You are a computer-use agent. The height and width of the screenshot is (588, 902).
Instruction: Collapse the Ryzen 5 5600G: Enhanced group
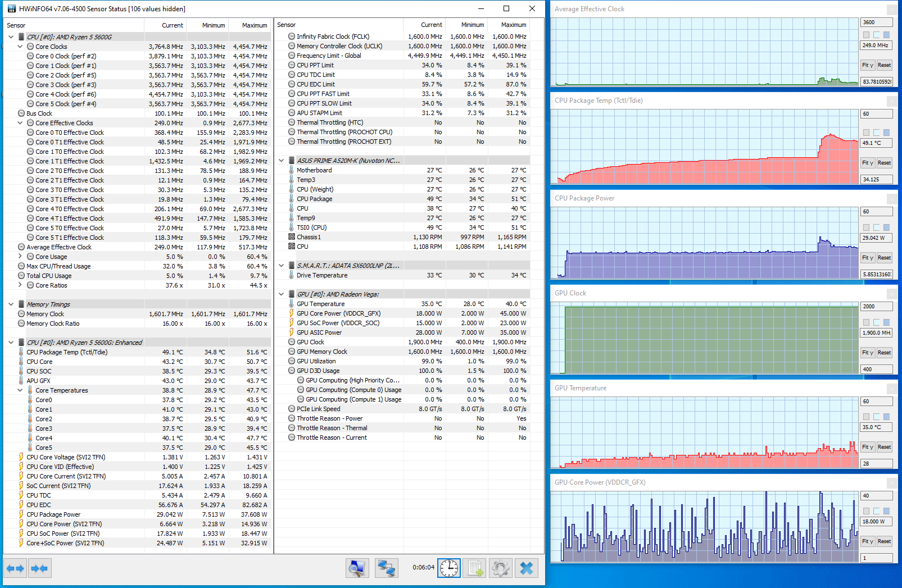[x=11, y=343]
